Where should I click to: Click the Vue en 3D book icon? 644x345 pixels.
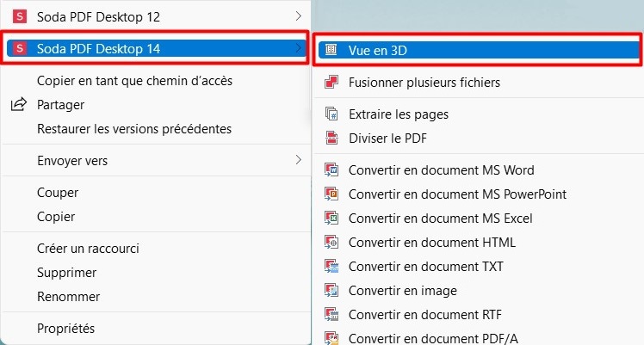331,50
